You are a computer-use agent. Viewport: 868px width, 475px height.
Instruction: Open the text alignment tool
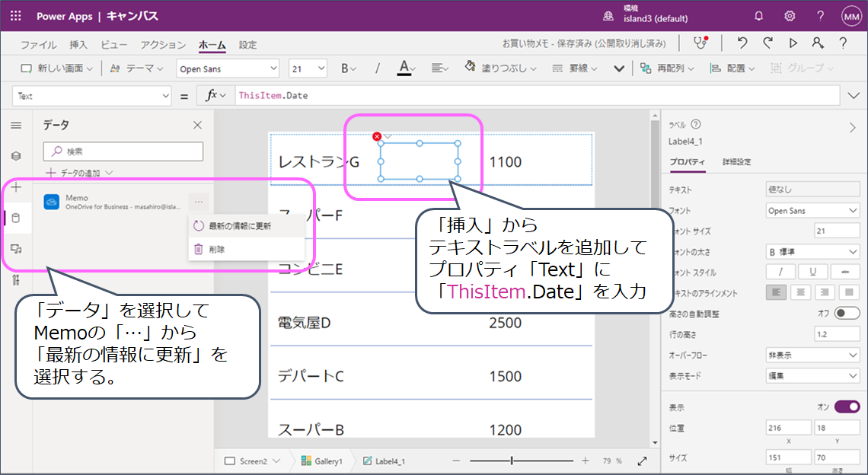(x=440, y=68)
